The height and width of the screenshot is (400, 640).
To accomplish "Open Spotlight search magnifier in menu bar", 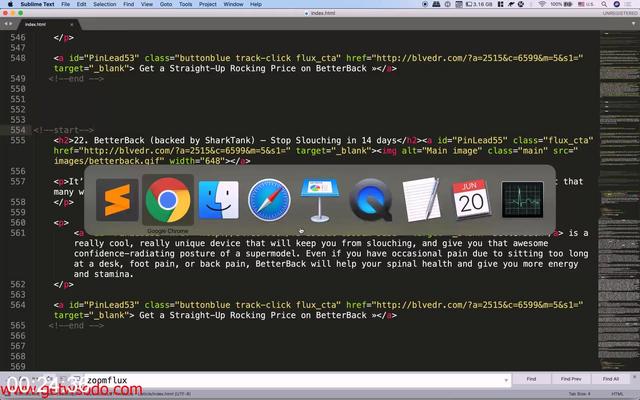I will pos(604,4).
